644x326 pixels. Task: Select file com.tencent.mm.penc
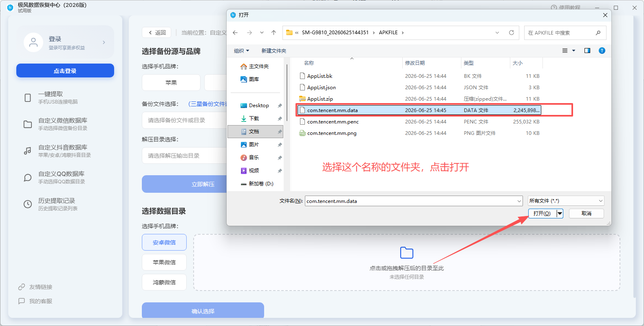(x=420, y=122)
